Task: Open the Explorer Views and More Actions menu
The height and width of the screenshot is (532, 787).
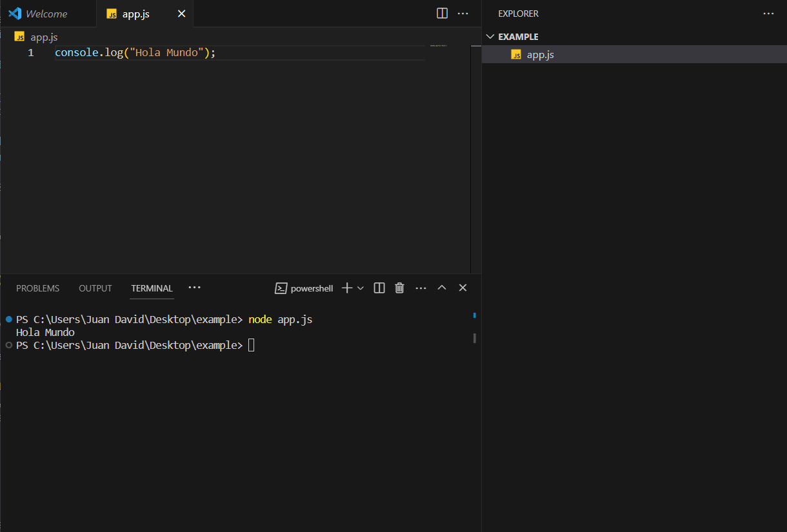Action: 768,13
